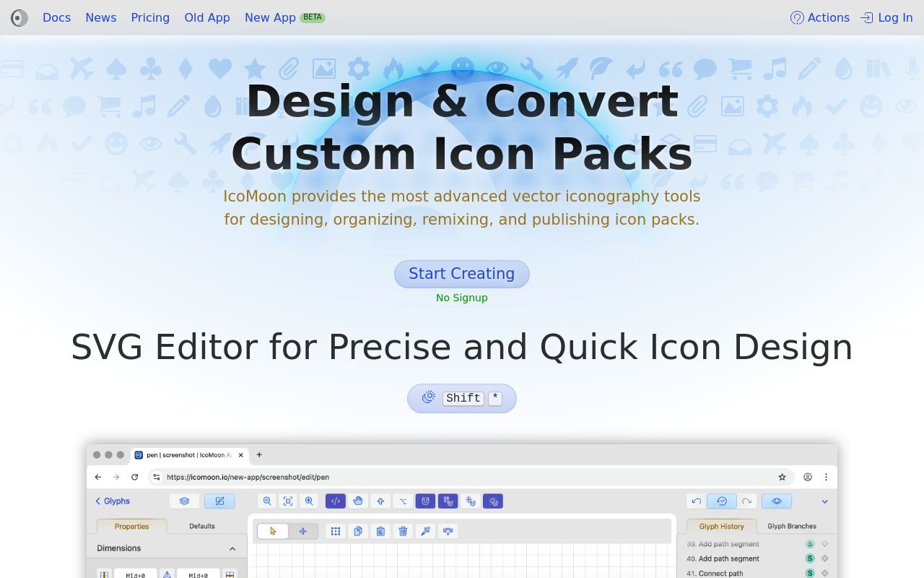Open the Actions menu
The width and height of the screenshot is (924, 578).
820,18
